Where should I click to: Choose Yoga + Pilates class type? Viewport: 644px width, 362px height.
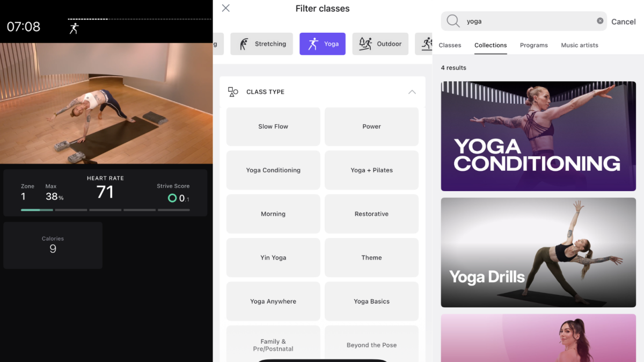click(x=371, y=170)
